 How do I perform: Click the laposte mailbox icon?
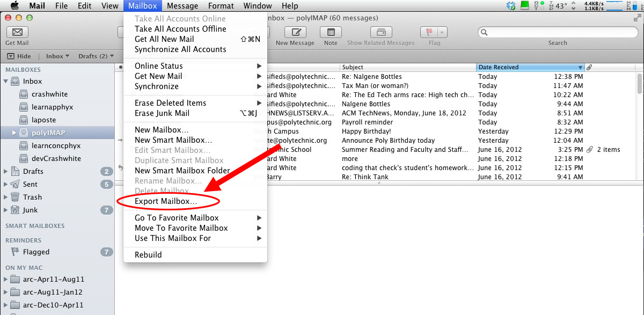[x=23, y=120]
